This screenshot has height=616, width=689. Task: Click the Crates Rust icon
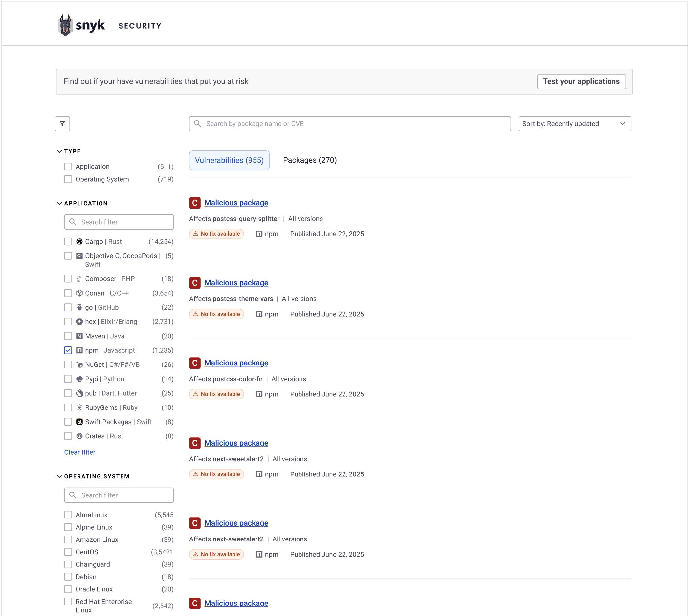pos(79,436)
